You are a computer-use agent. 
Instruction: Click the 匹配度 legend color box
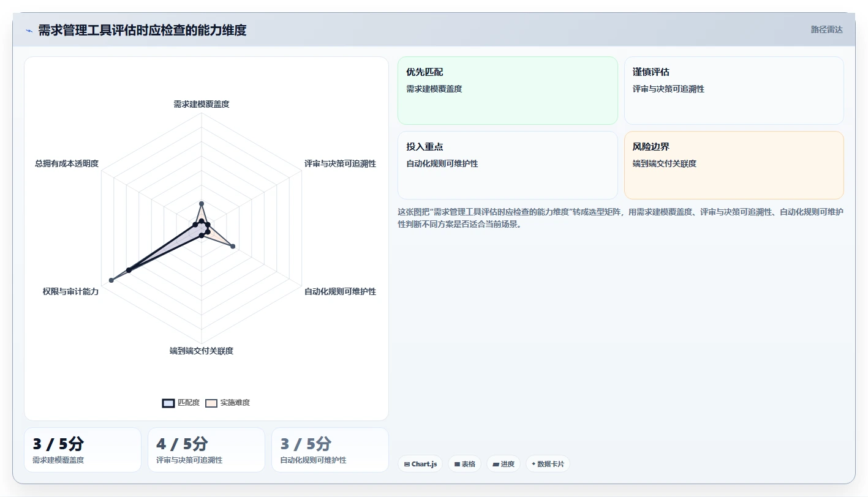click(168, 403)
